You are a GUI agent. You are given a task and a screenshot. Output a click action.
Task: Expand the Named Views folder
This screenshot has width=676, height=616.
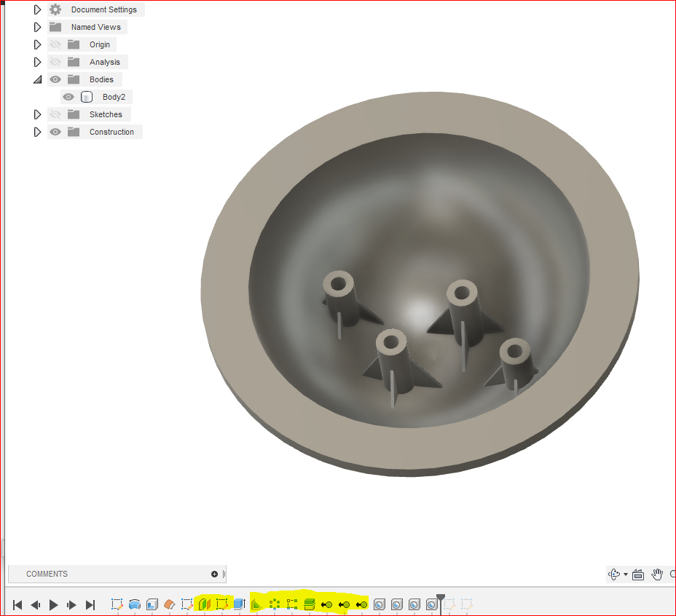37,27
